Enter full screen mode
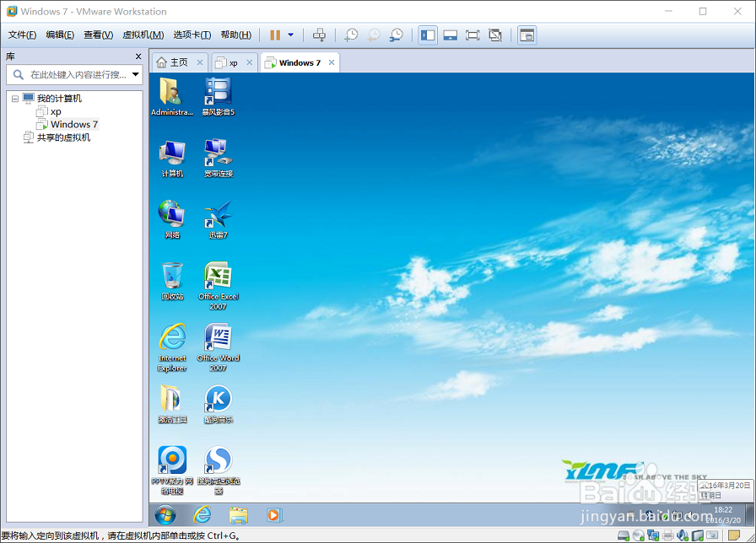756x543 pixels. pos(472,35)
